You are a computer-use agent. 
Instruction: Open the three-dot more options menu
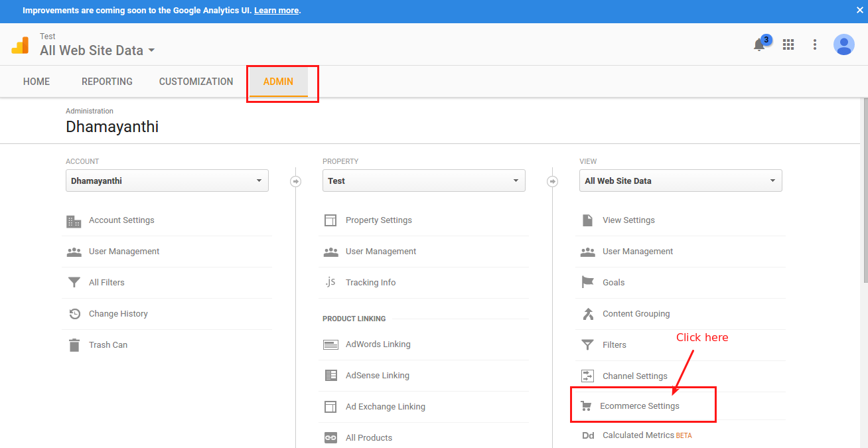coord(815,44)
